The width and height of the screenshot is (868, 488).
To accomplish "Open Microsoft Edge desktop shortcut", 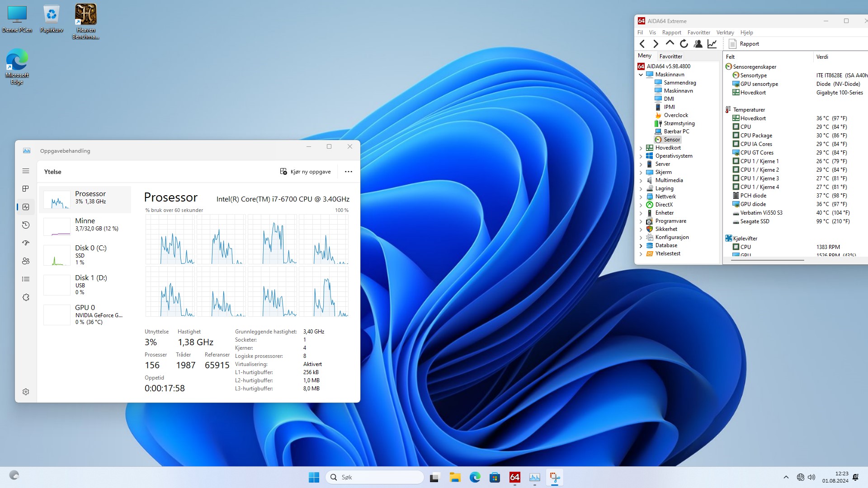I will click(17, 66).
